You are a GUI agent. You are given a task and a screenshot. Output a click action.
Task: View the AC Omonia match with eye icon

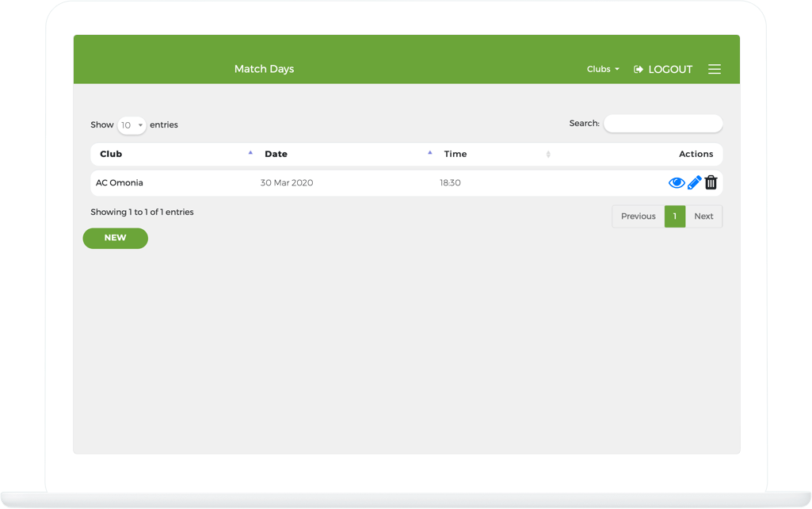point(677,183)
